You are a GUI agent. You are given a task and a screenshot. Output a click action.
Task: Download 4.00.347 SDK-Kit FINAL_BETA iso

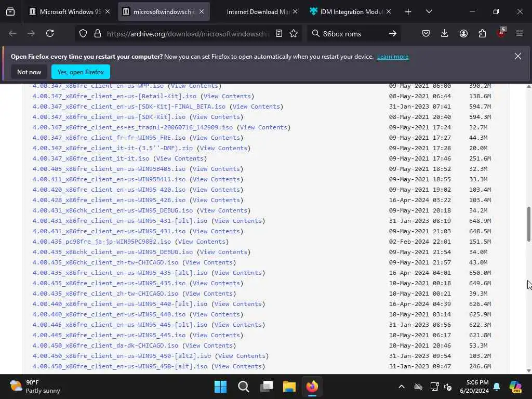[129, 107]
